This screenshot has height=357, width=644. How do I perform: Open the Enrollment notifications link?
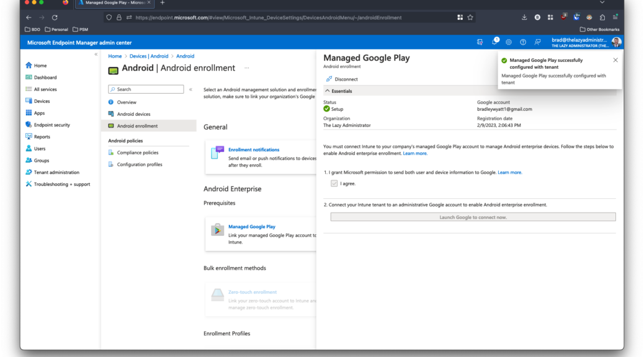point(254,150)
